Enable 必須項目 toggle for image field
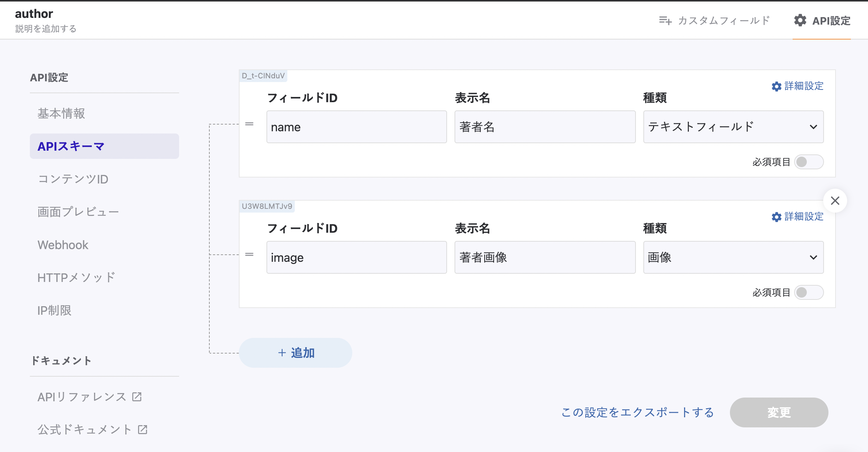The height and width of the screenshot is (452, 868). pyautogui.click(x=808, y=292)
